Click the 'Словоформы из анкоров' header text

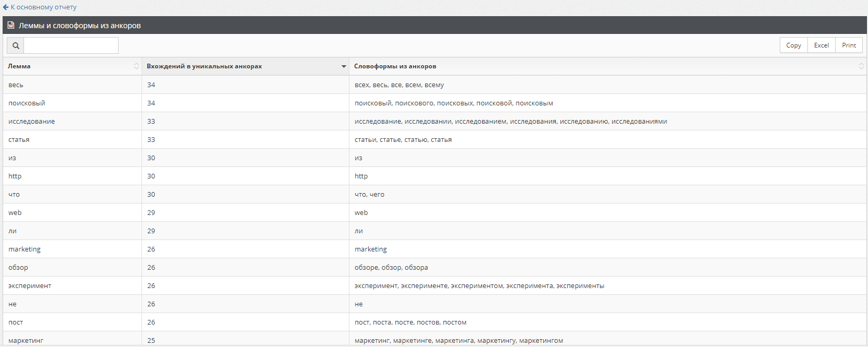click(395, 66)
